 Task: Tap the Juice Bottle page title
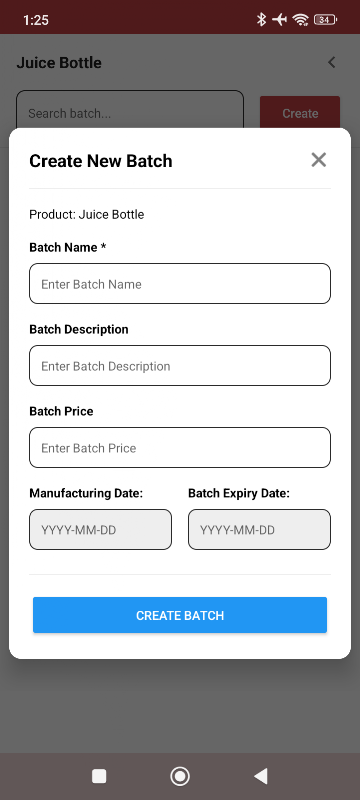tap(59, 63)
